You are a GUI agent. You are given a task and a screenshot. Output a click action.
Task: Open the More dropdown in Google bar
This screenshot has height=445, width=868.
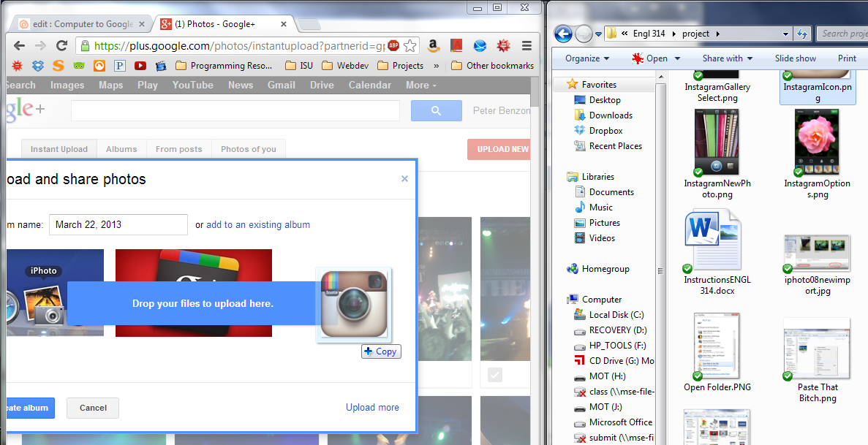click(x=421, y=85)
